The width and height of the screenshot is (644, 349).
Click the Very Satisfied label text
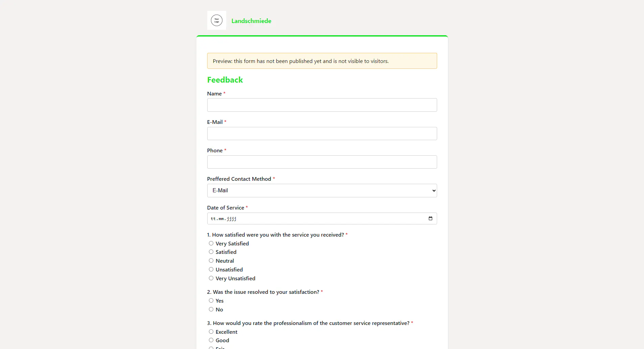(x=232, y=243)
